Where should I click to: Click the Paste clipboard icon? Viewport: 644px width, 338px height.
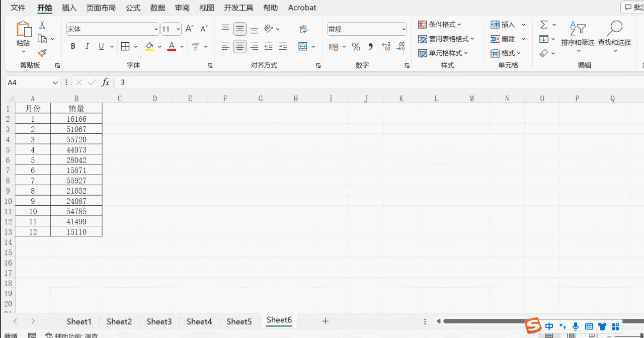coord(23,29)
